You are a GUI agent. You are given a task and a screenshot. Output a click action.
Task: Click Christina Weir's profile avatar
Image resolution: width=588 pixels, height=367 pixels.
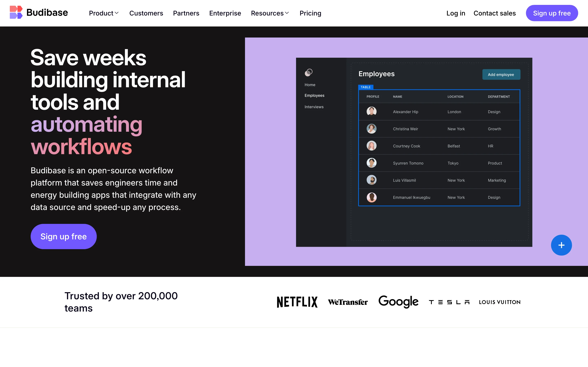pos(371,129)
